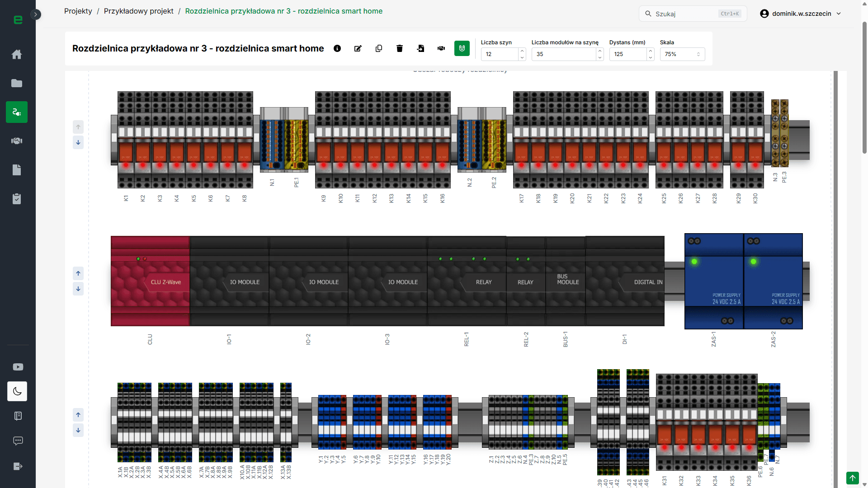Select the blue power supply ZAS-2

773,281
